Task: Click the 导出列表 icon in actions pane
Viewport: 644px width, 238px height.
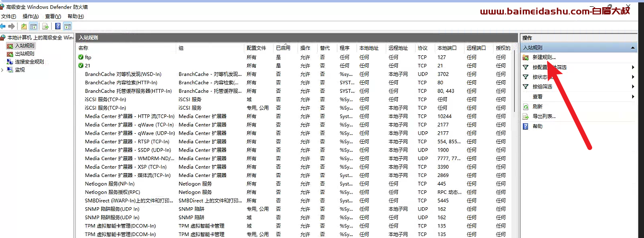Action: click(525, 116)
